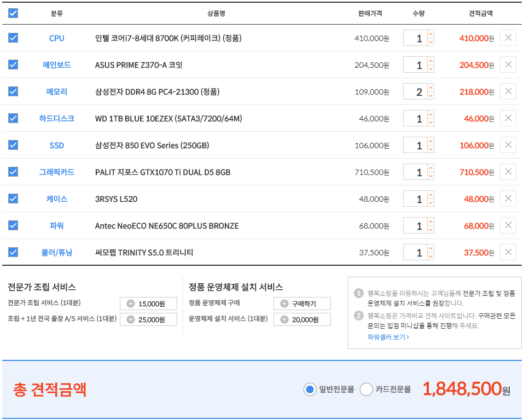Increase 메모리 quantity with up arrow

coord(431,87)
